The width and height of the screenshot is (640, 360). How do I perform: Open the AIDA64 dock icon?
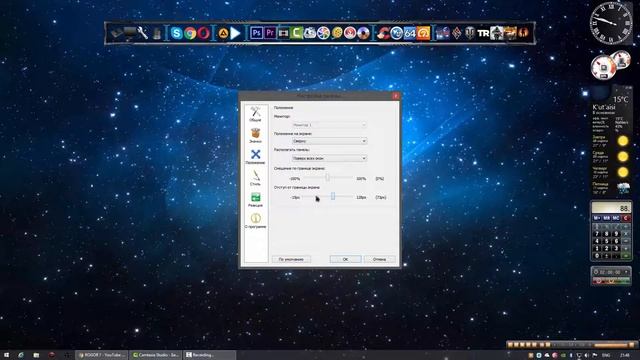point(409,33)
